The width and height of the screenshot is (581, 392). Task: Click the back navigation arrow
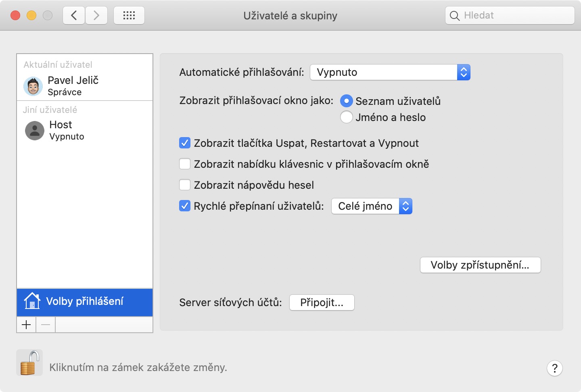74,16
